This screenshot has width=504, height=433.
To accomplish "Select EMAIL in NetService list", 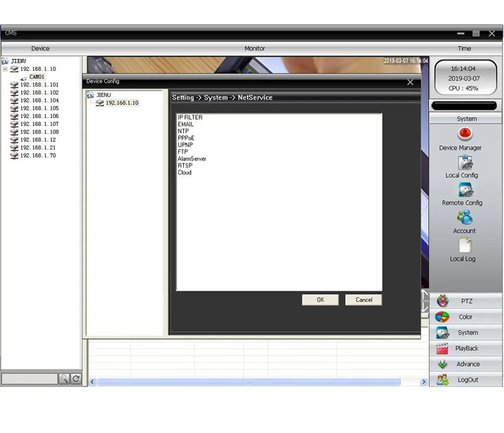I will tap(185, 124).
